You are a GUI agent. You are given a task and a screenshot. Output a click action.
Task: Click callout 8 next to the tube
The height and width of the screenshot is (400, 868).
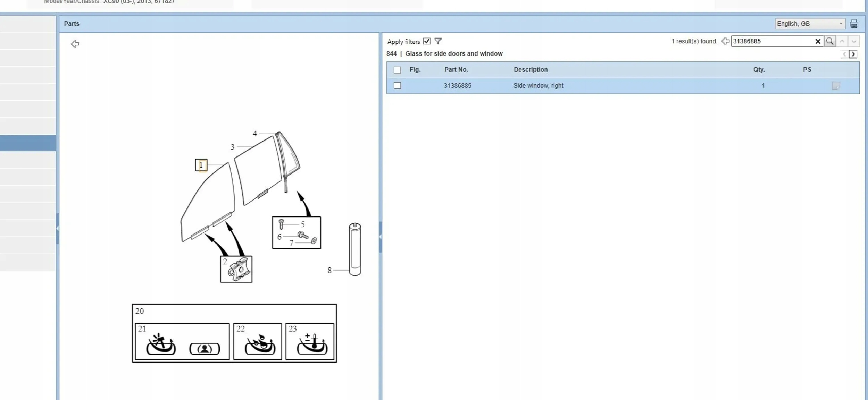(329, 270)
